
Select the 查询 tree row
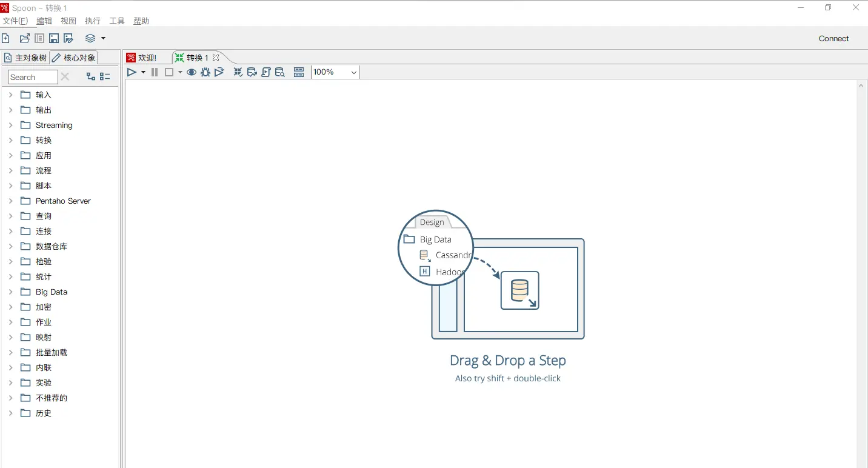pos(61,216)
